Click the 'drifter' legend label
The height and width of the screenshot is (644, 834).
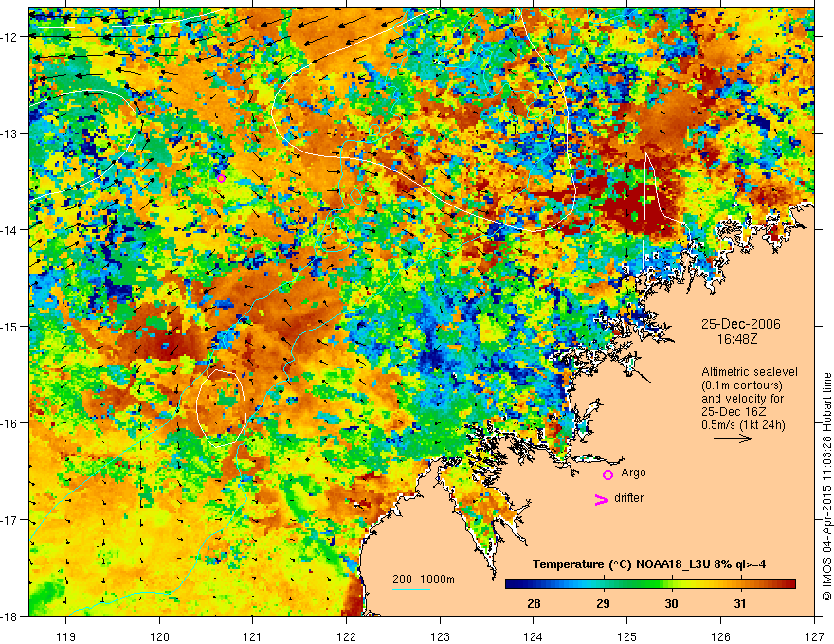coord(628,498)
